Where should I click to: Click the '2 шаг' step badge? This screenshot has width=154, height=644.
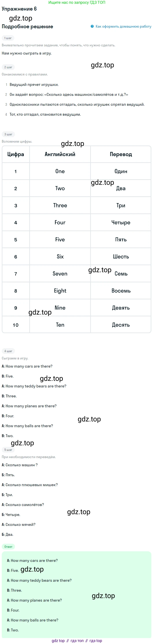tap(8, 67)
